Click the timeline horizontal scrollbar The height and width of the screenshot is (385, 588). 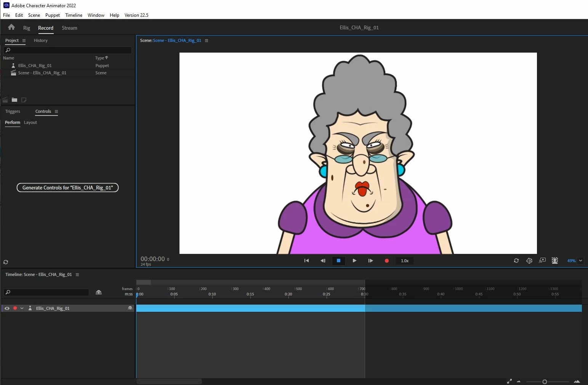[x=169, y=381]
